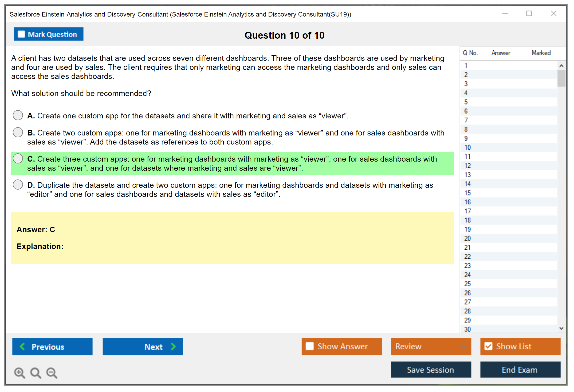The width and height of the screenshot is (574, 392).
Task: Click the Marked column header
Action: pyautogui.click(x=541, y=53)
